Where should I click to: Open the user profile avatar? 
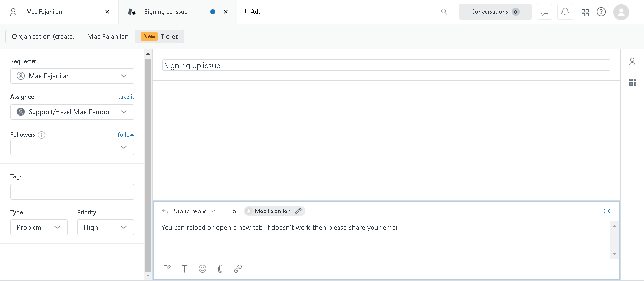[x=621, y=12]
